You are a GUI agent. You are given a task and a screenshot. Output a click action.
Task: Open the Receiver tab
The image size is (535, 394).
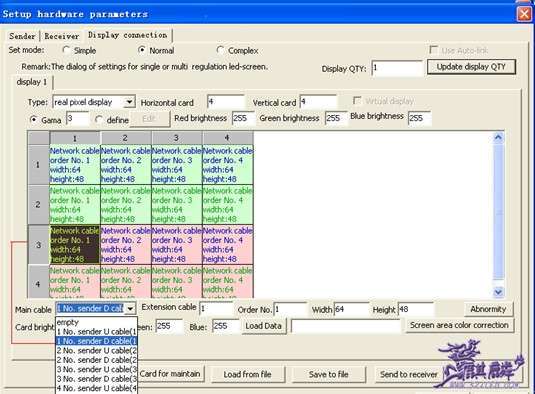tap(62, 36)
